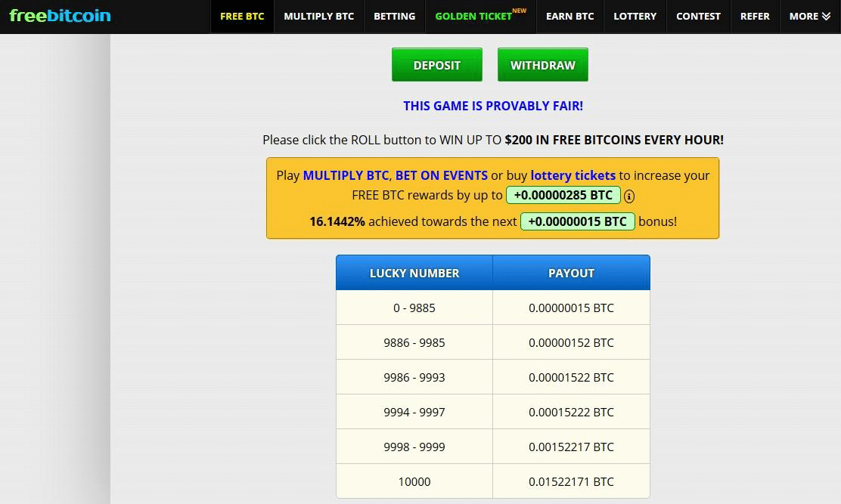The height and width of the screenshot is (504, 841).
Task: Open the EARN BTC menu item
Action: tap(569, 17)
